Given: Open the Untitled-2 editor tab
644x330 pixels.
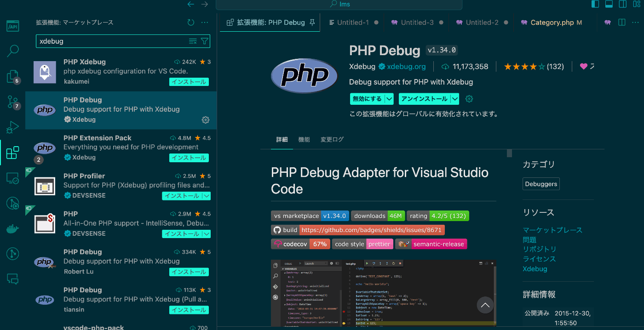Looking at the screenshot, I should click(x=482, y=22).
